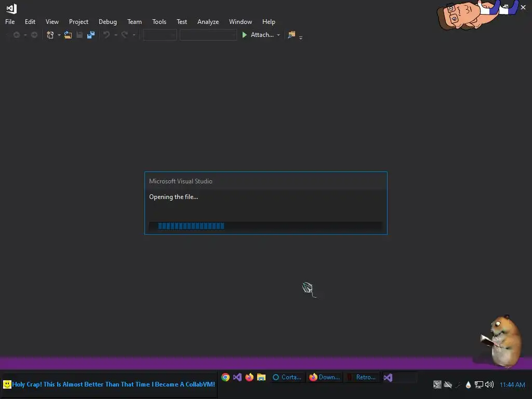
Task: Launch Firefox from the pinned taskbar icon
Action: (249, 377)
